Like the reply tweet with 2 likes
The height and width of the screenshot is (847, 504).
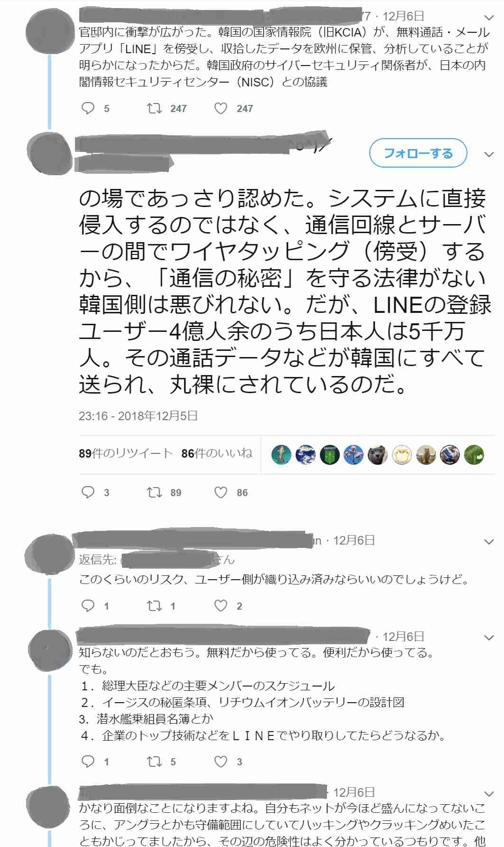coord(221,605)
